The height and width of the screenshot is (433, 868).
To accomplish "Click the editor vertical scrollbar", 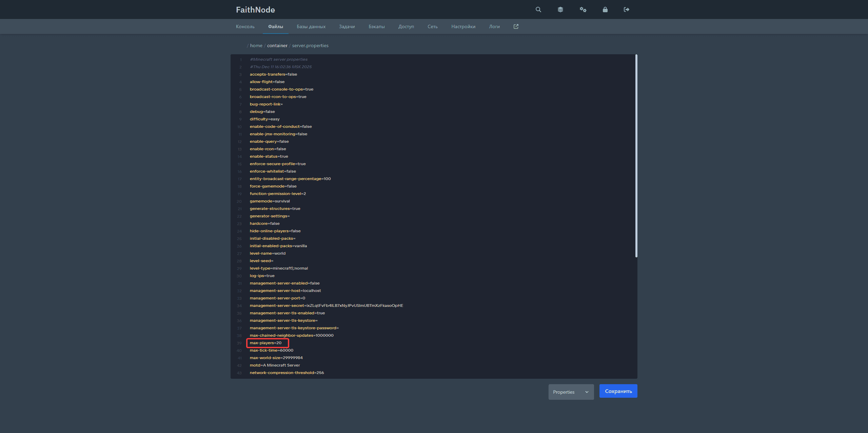I will click(636, 156).
